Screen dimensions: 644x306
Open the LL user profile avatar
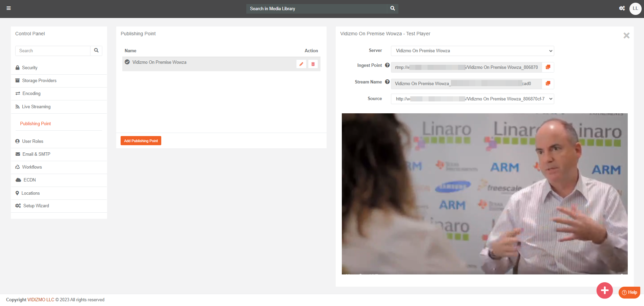635,8
